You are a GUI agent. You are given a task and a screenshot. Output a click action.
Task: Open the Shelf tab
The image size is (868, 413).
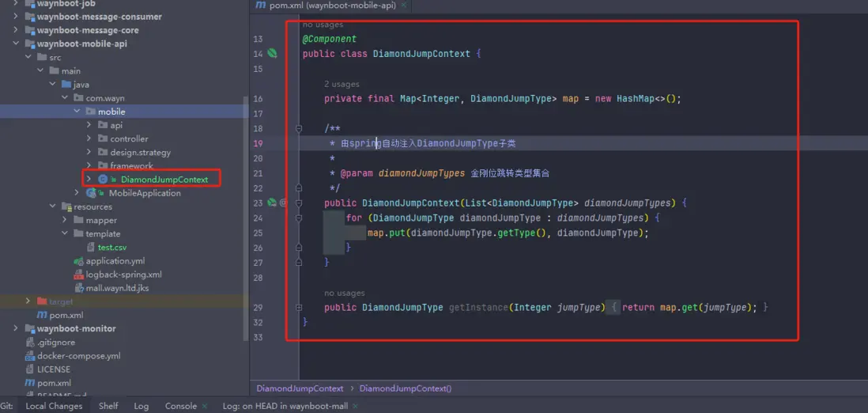[x=108, y=406]
